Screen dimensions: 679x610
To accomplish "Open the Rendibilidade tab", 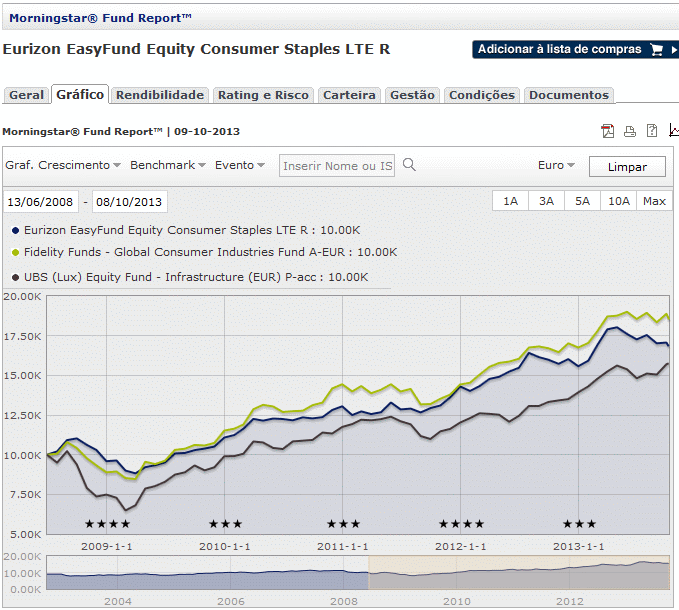I will (x=160, y=95).
